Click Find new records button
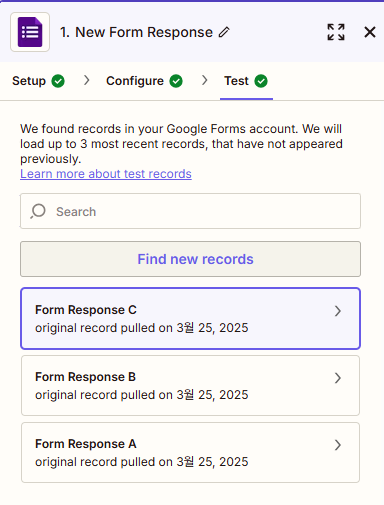 click(190, 259)
